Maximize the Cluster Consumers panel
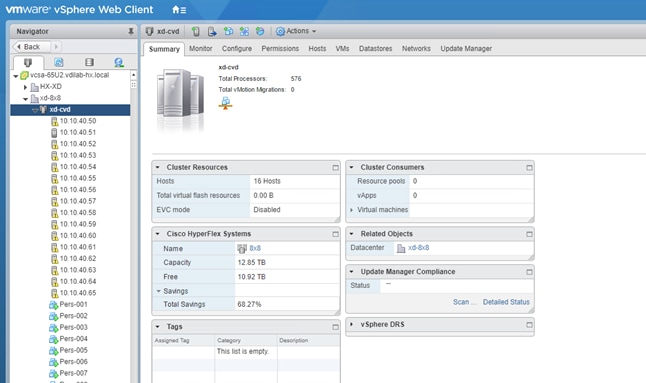Image resolution: width=646 pixels, height=383 pixels. pyautogui.click(x=529, y=168)
